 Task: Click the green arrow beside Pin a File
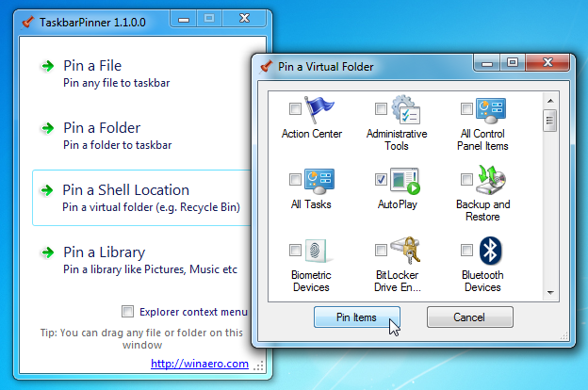coord(48,66)
